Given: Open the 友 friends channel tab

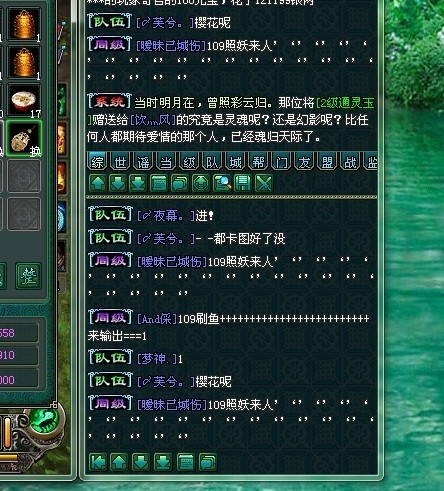Looking at the screenshot, I should click(304, 162).
